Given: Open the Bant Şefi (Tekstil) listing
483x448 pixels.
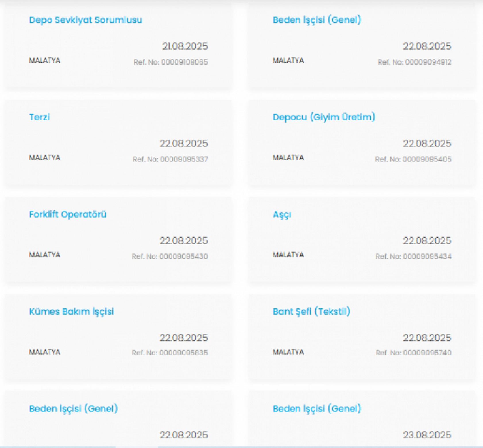Looking at the screenshot, I should coord(311,312).
